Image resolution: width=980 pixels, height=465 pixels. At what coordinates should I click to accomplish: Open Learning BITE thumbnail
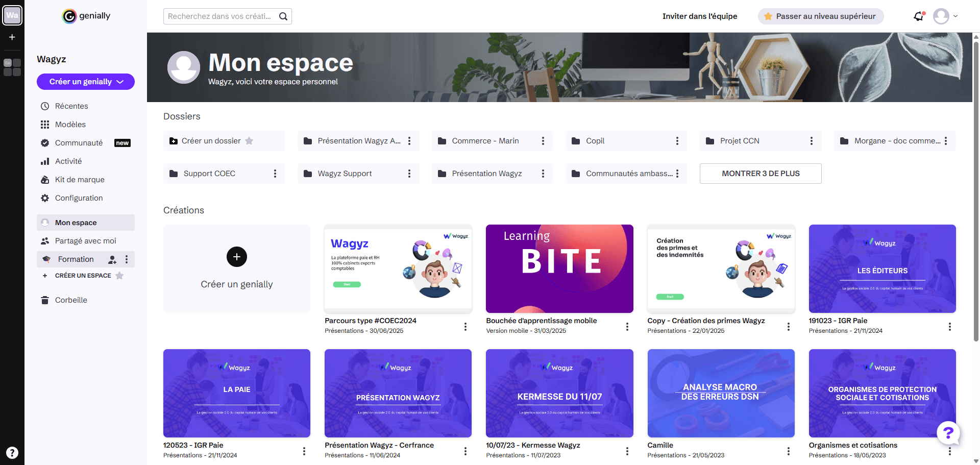click(559, 269)
